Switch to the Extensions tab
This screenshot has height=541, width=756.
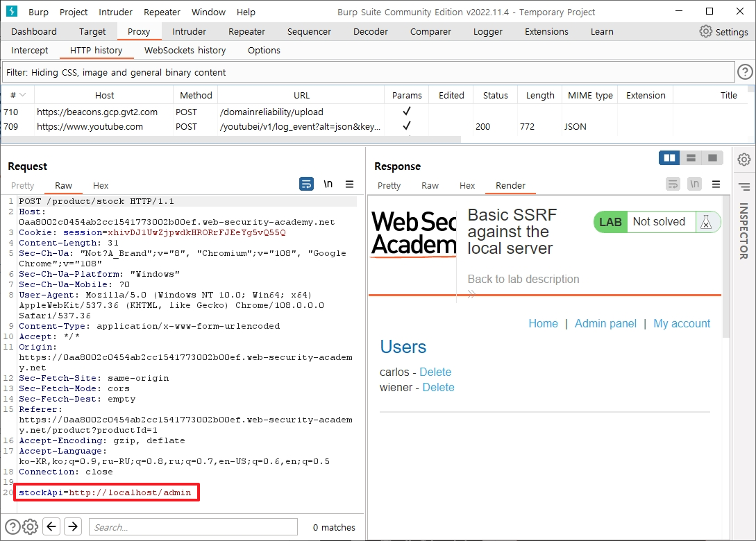click(x=546, y=31)
